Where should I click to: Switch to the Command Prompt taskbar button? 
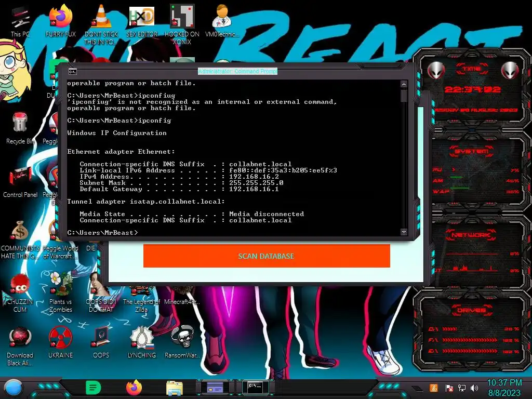click(x=256, y=388)
